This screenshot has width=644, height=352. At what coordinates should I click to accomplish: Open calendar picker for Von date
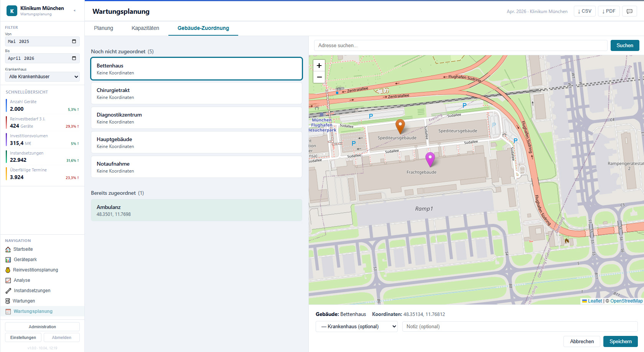[x=74, y=41]
